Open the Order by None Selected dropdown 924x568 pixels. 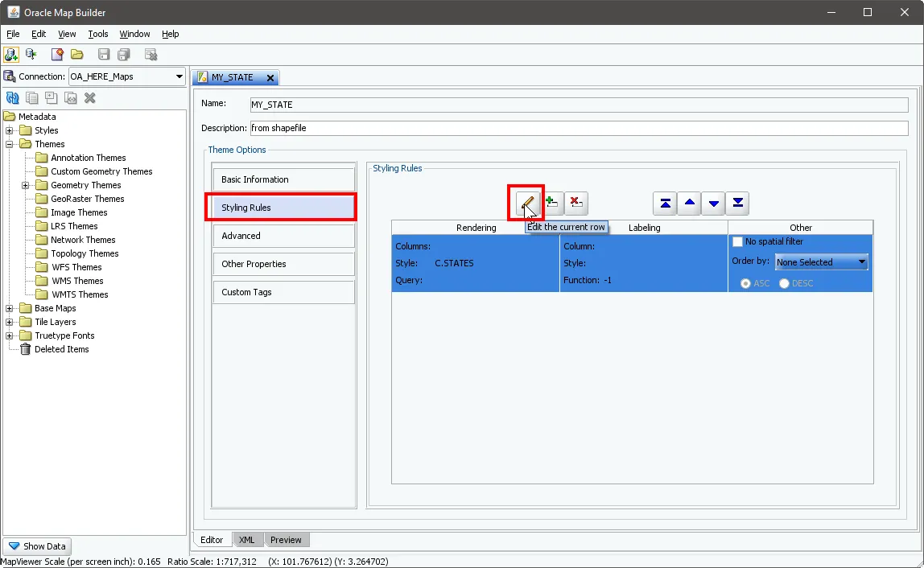tap(822, 262)
